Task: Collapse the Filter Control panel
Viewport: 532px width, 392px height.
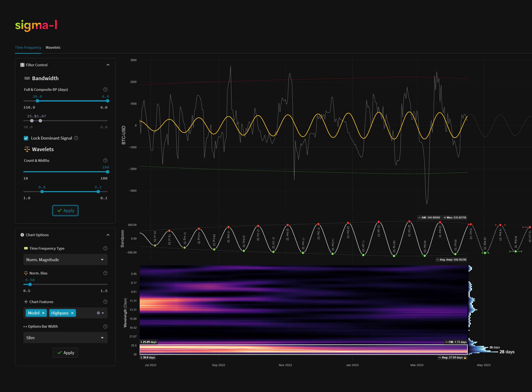Action: point(108,65)
